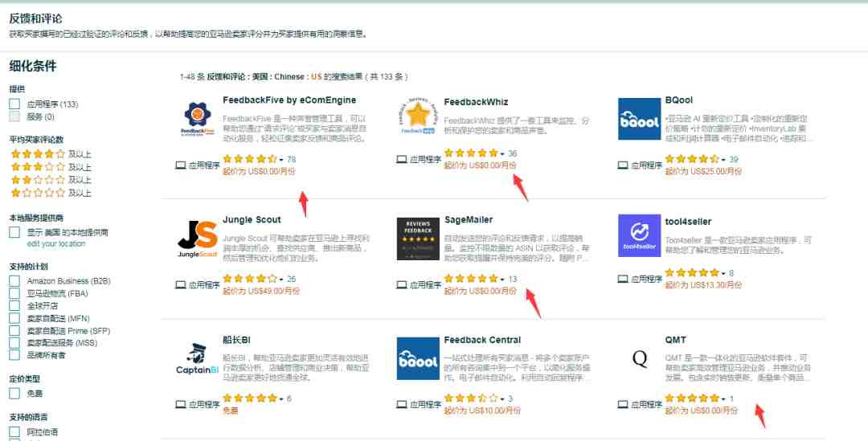This screenshot has height=441, width=868.
Task: Open the tool4seller purple logo
Action: (x=640, y=235)
